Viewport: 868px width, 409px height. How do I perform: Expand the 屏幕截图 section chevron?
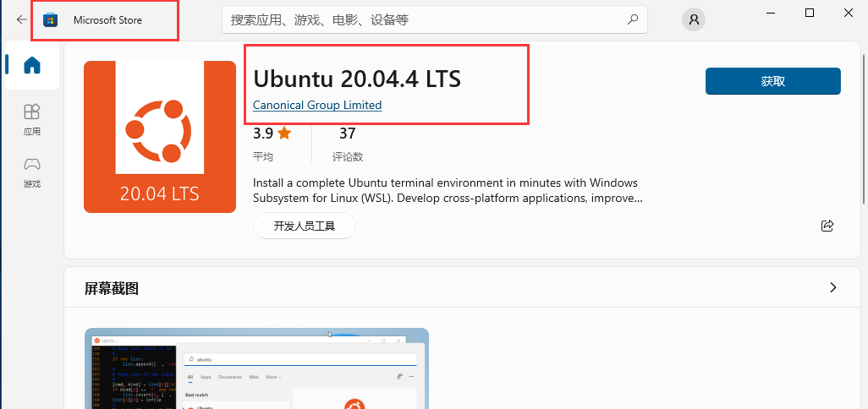tap(833, 287)
